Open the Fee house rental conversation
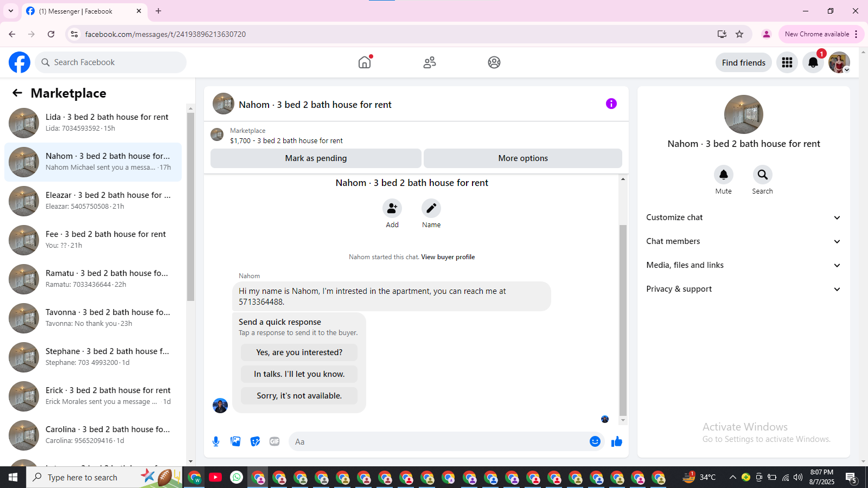This screenshot has width=868, height=488. (x=93, y=240)
